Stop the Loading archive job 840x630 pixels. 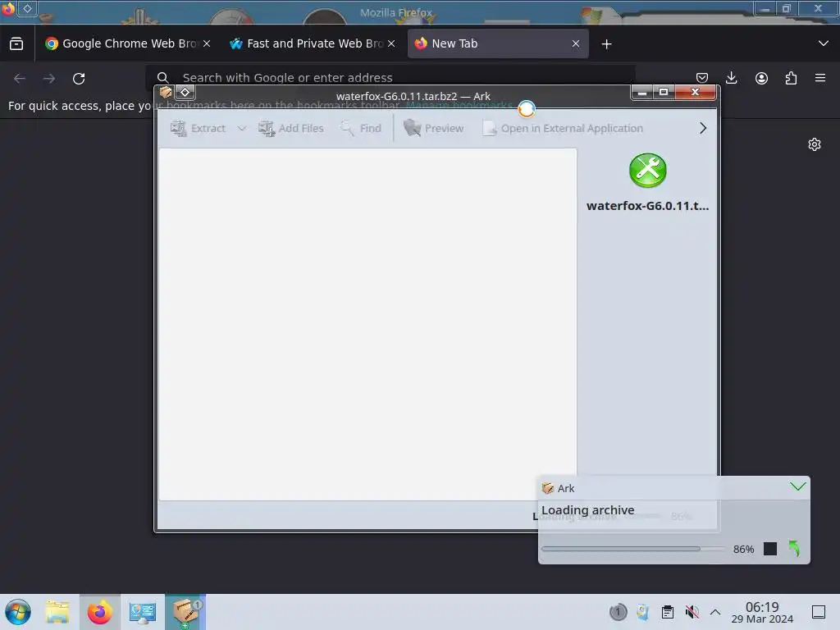tap(769, 549)
